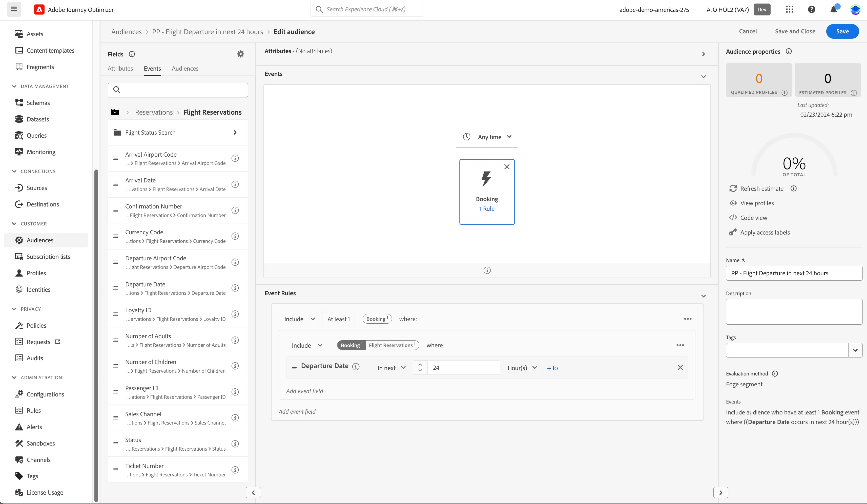Switch to the Audiences fields tab
Viewport: 867px width, 504px height.
185,69
